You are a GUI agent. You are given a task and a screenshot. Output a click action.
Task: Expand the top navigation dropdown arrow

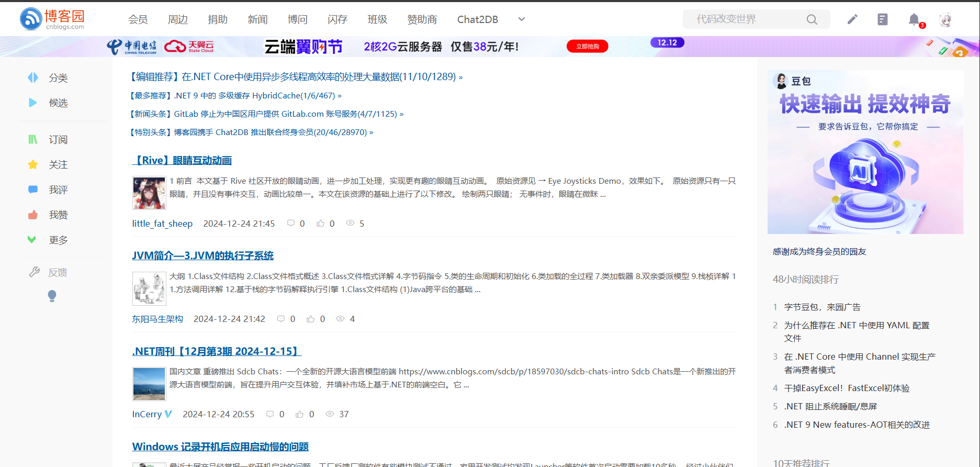click(521, 19)
